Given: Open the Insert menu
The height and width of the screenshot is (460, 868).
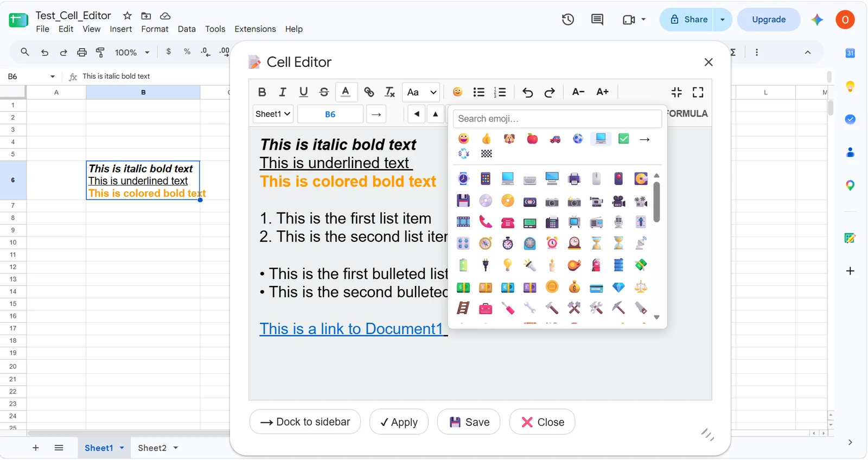Looking at the screenshot, I should coord(120,29).
